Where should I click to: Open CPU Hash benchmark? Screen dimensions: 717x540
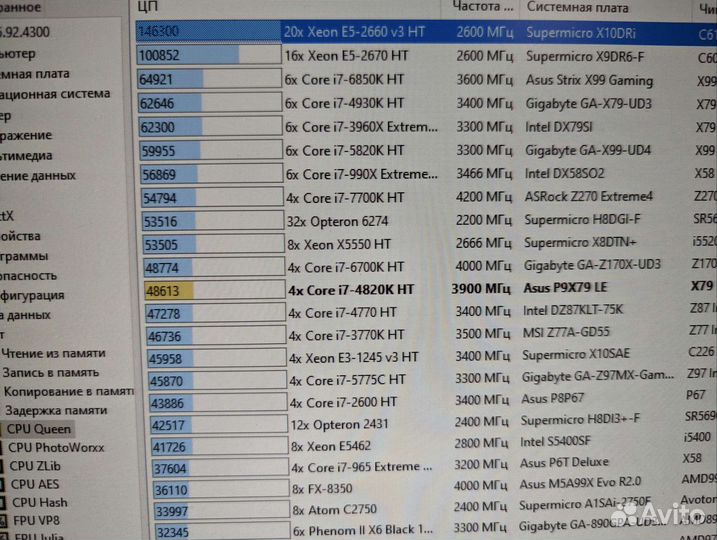[39, 502]
